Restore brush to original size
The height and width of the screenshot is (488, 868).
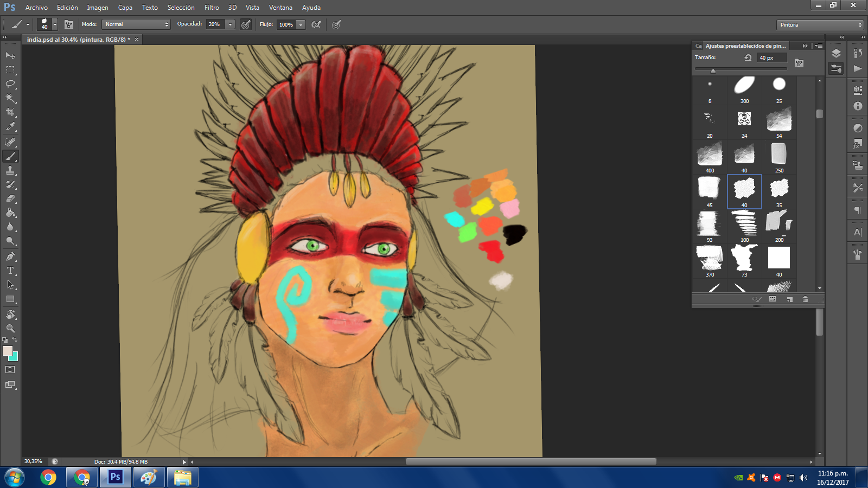[x=748, y=57]
